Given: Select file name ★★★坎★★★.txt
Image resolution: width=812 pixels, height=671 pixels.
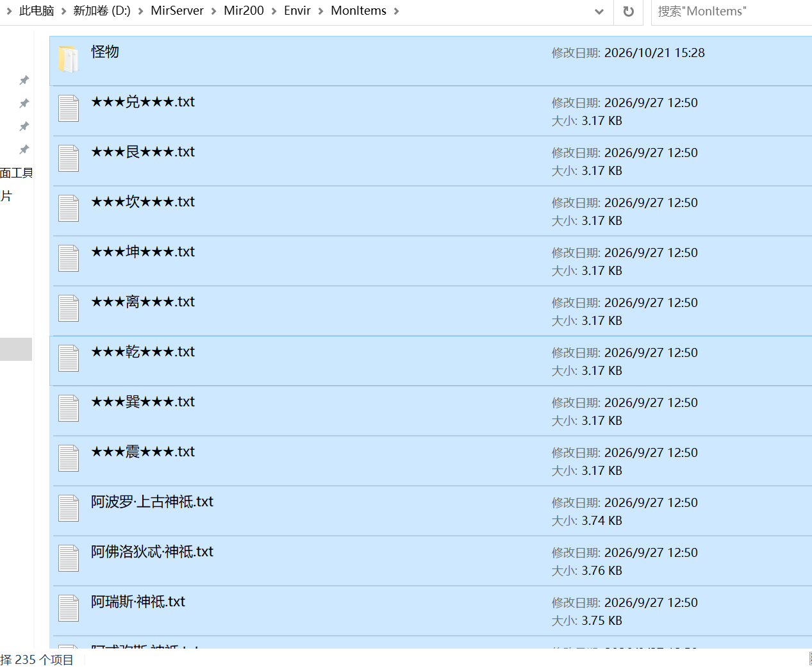Looking at the screenshot, I should pyautogui.click(x=143, y=202).
